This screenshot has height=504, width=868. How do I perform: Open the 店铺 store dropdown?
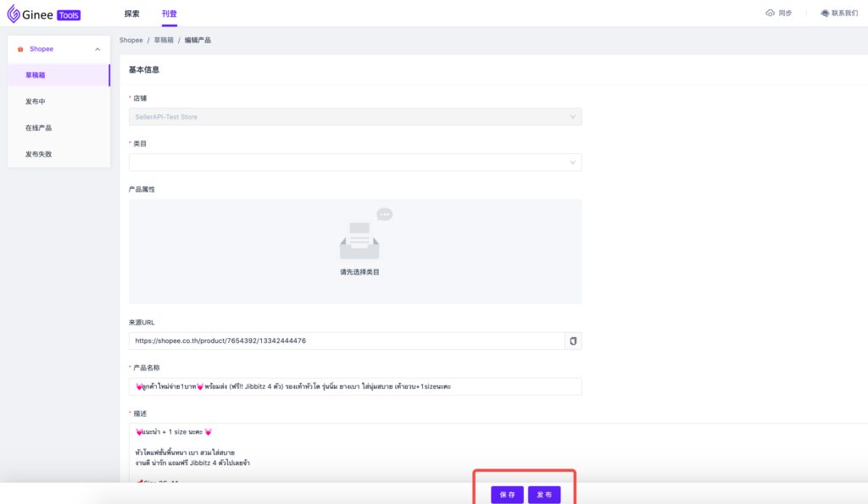coord(355,117)
